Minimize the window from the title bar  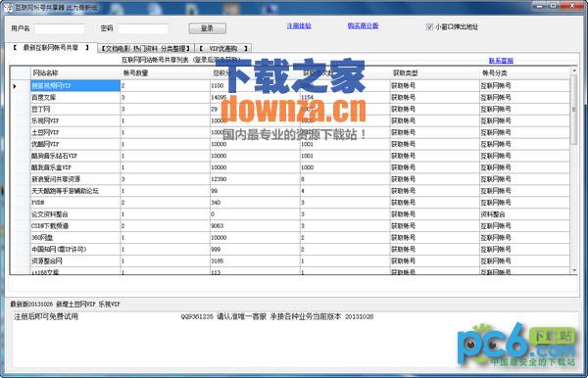click(x=540, y=5)
